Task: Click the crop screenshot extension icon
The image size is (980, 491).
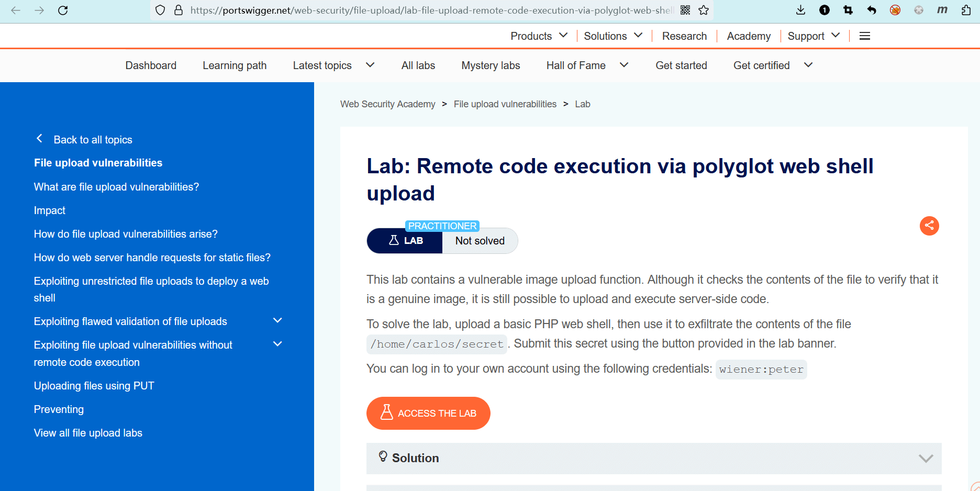Action: (x=848, y=10)
